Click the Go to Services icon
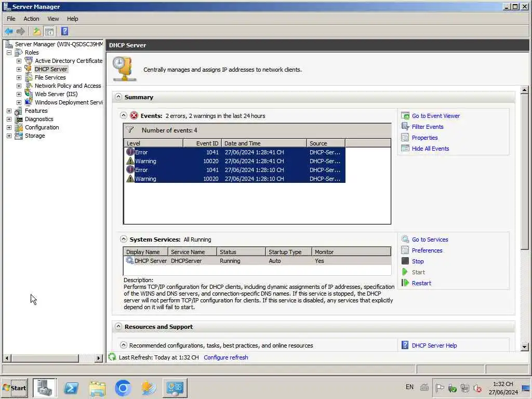Image resolution: width=532 pixels, height=399 pixels. (405, 239)
